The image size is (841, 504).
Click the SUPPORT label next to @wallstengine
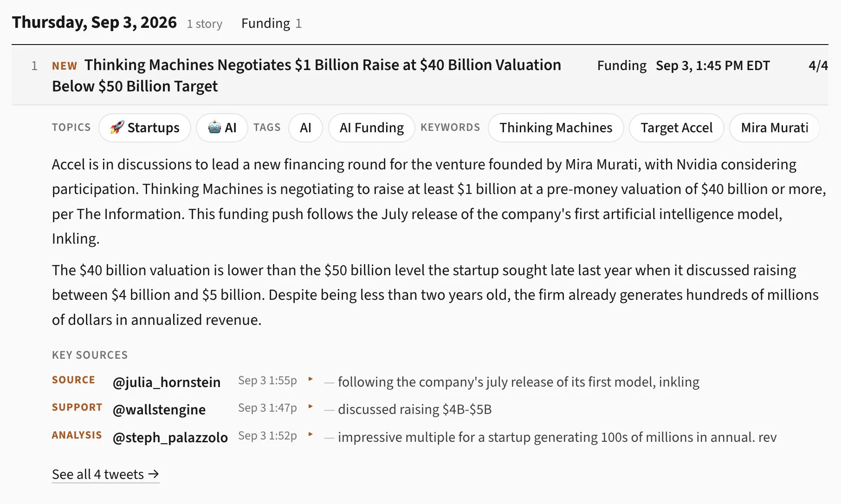pos(77,407)
